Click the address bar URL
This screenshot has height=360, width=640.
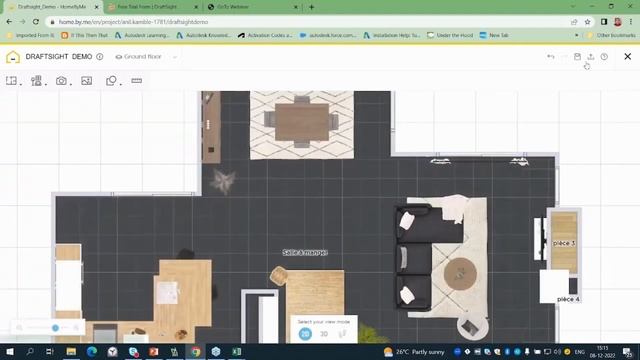click(x=133, y=22)
